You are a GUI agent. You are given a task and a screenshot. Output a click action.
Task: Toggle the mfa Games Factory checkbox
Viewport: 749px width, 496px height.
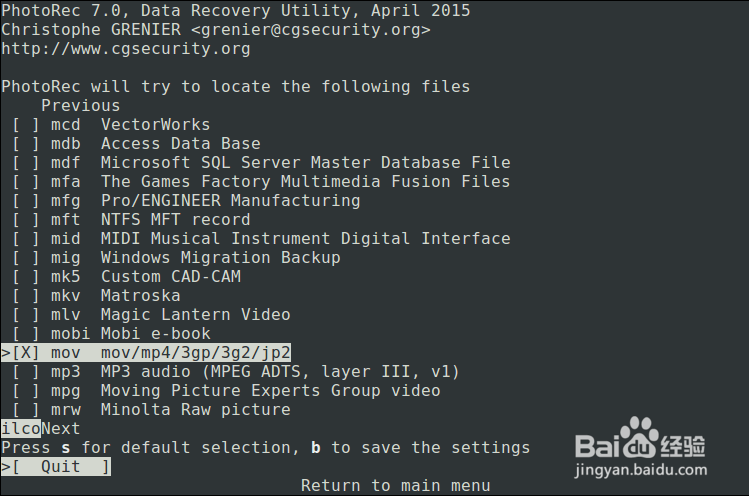point(26,182)
